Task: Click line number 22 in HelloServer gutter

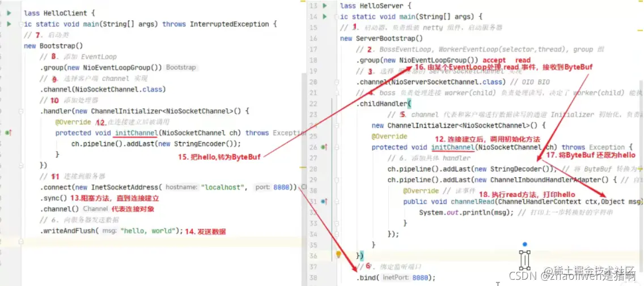Action: (313, 104)
